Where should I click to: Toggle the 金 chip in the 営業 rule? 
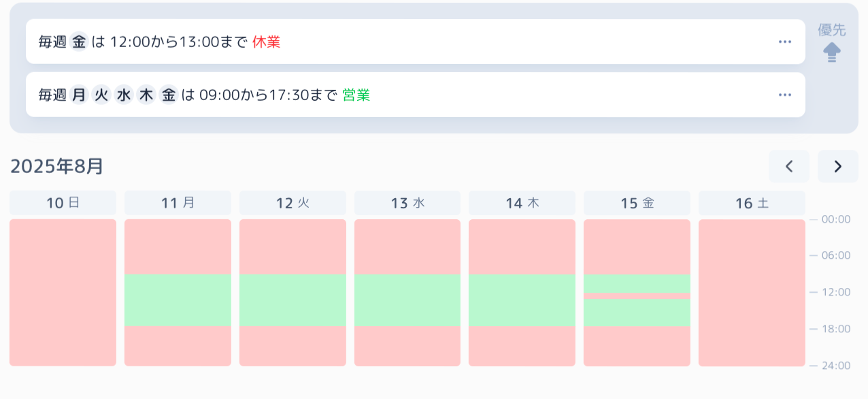[168, 95]
